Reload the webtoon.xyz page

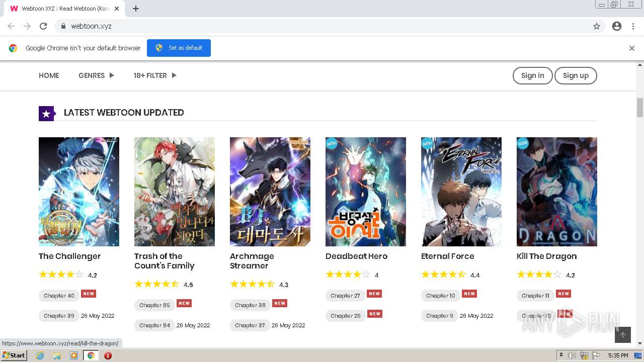coord(43,26)
